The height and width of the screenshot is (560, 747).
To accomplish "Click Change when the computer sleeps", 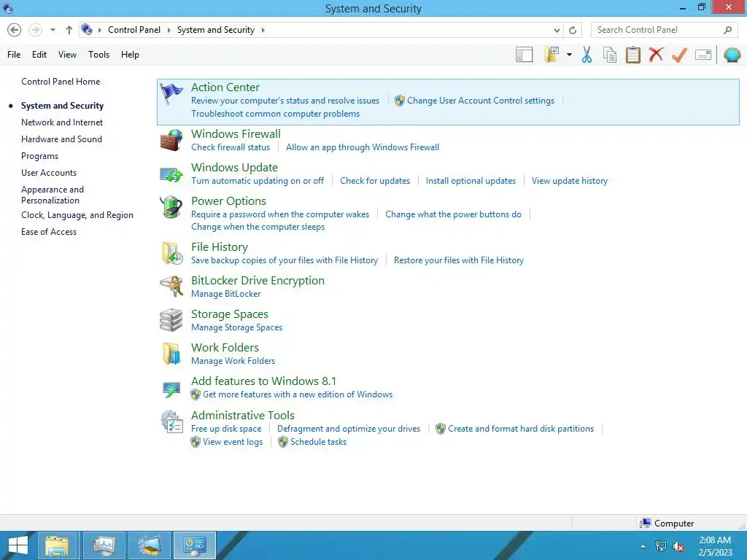I will [258, 227].
